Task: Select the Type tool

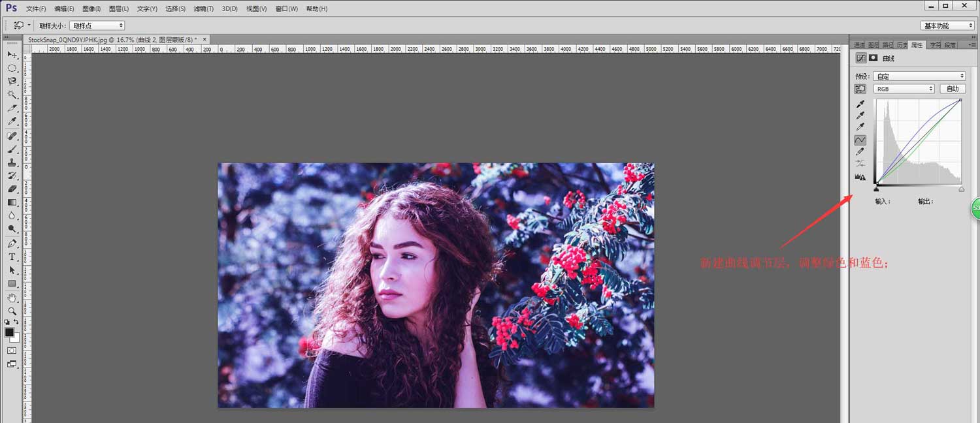Action: click(12, 257)
